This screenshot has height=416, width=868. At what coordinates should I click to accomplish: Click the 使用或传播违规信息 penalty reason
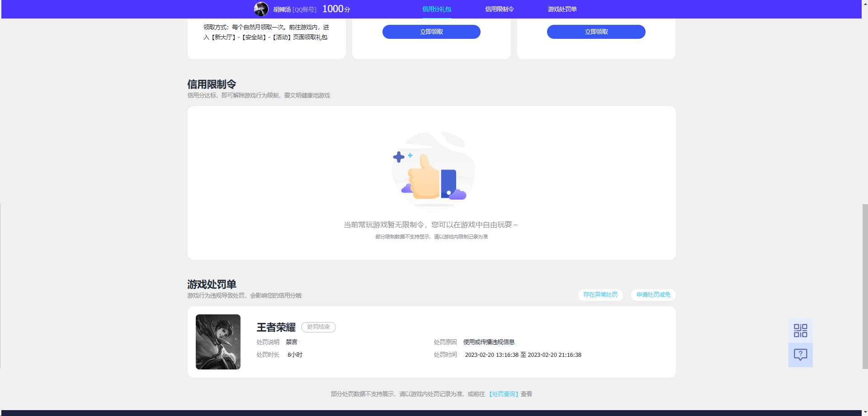click(489, 342)
